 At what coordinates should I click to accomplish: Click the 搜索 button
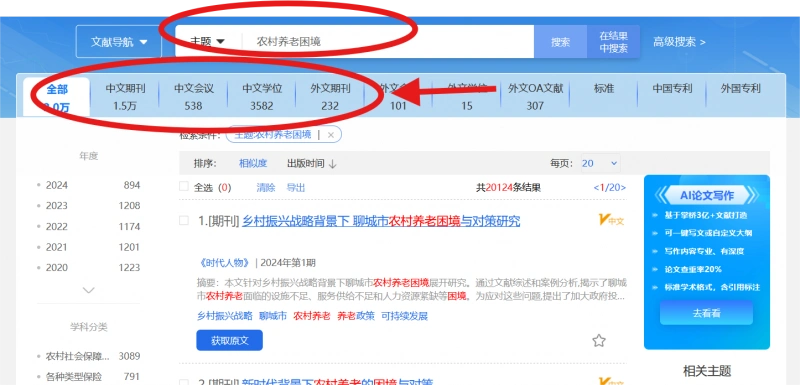[x=560, y=42]
